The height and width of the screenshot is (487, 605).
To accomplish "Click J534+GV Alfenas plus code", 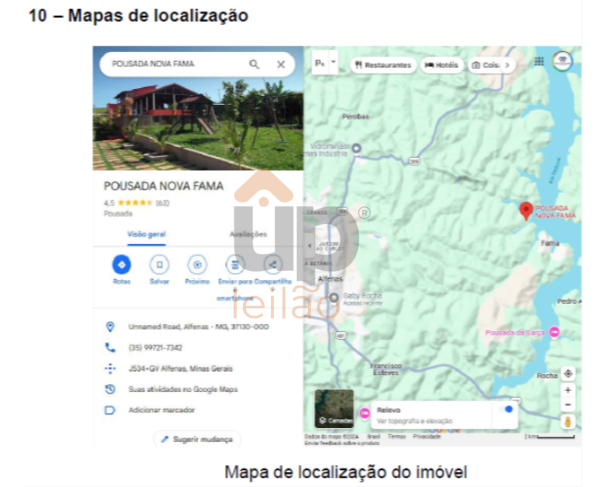I will [x=180, y=369].
